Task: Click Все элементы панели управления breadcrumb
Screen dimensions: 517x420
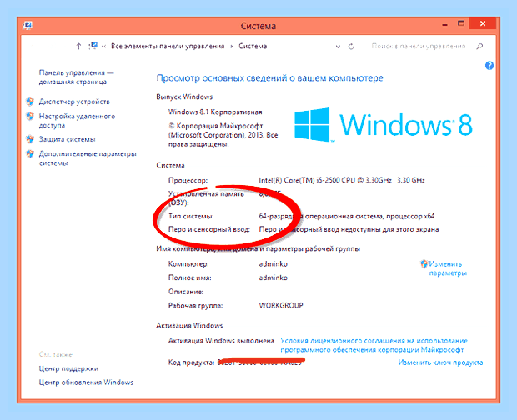Action: (168, 47)
